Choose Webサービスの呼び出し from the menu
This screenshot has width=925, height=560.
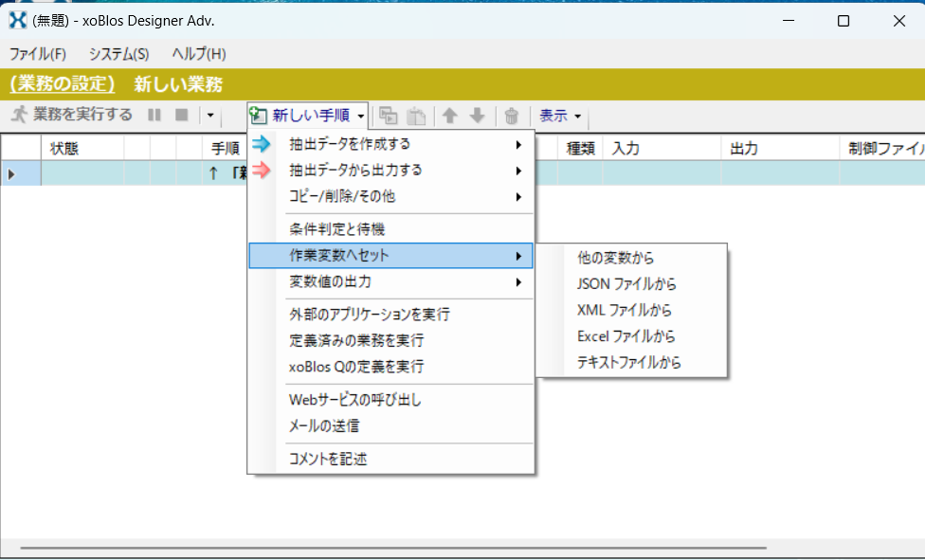355,399
